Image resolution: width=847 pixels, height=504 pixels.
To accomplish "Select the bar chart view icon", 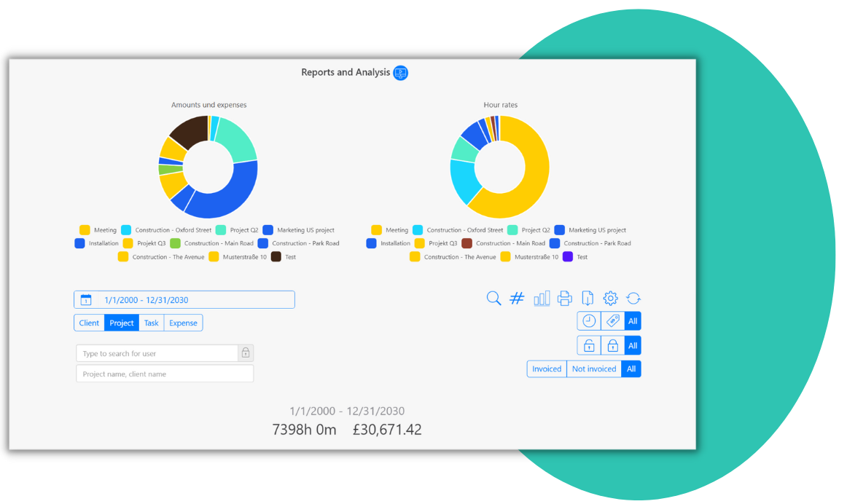I will [542, 298].
